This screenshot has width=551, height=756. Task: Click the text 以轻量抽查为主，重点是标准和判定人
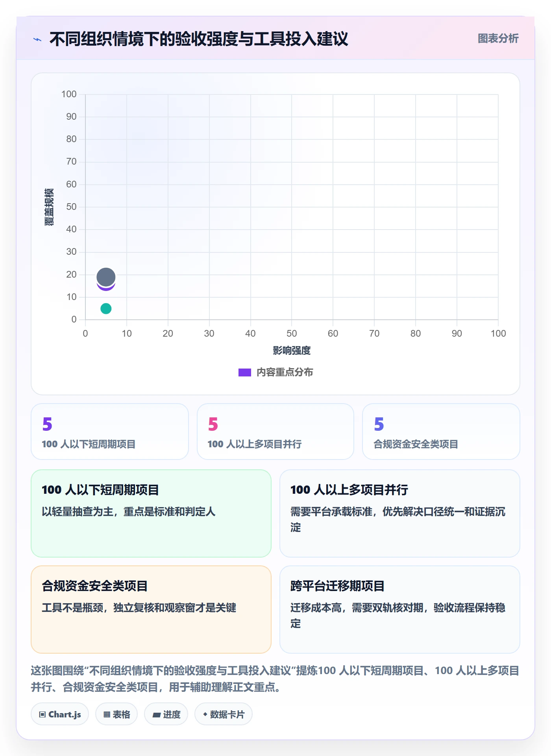click(129, 511)
